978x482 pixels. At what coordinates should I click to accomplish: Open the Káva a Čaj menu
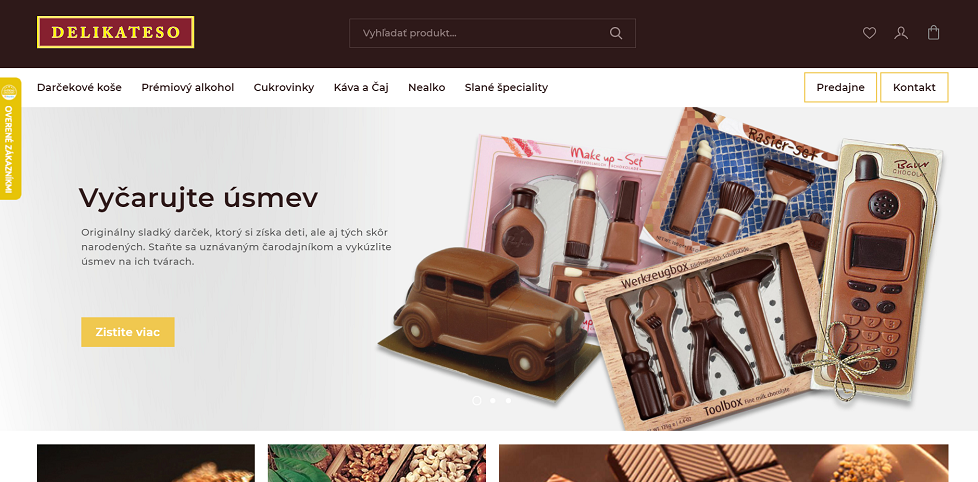(x=361, y=87)
